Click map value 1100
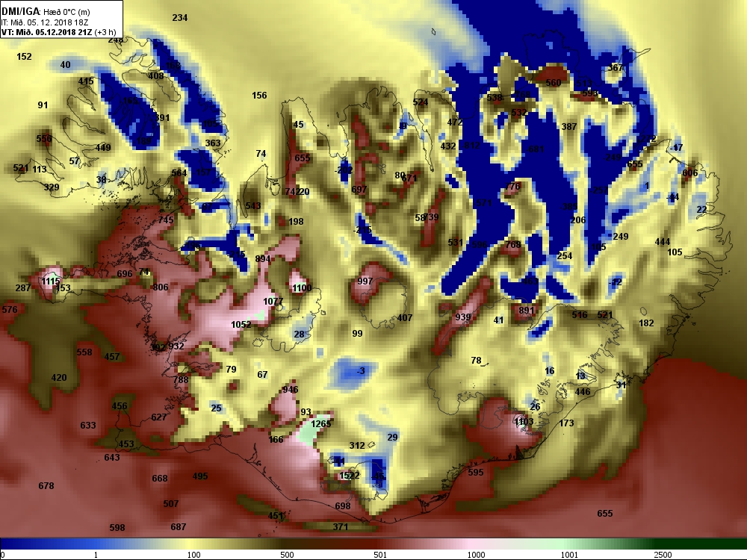Image resolution: width=747 pixels, height=560 pixels. pyautogui.click(x=302, y=287)
